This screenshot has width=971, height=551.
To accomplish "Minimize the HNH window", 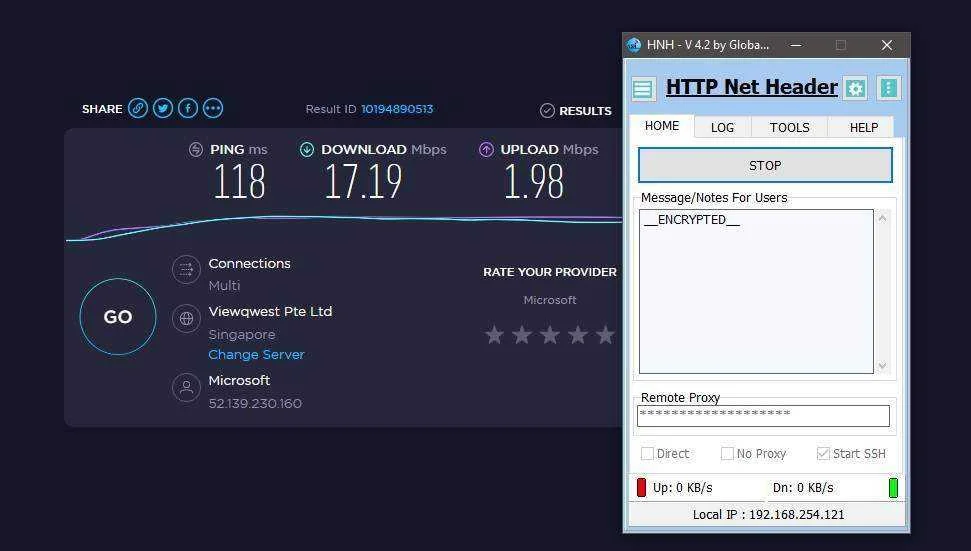I will pos(796,45).
